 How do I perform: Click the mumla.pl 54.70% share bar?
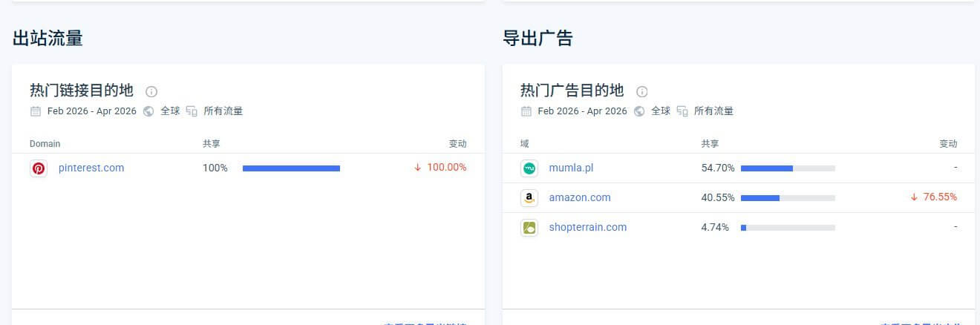(788, 168)
